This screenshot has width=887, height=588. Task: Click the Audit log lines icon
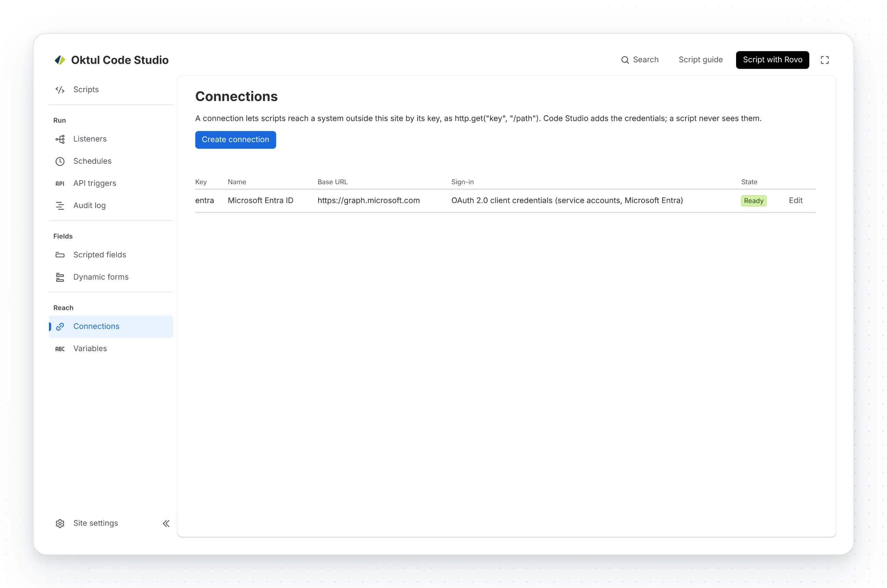pyautogui.click(x=60, y=205)
